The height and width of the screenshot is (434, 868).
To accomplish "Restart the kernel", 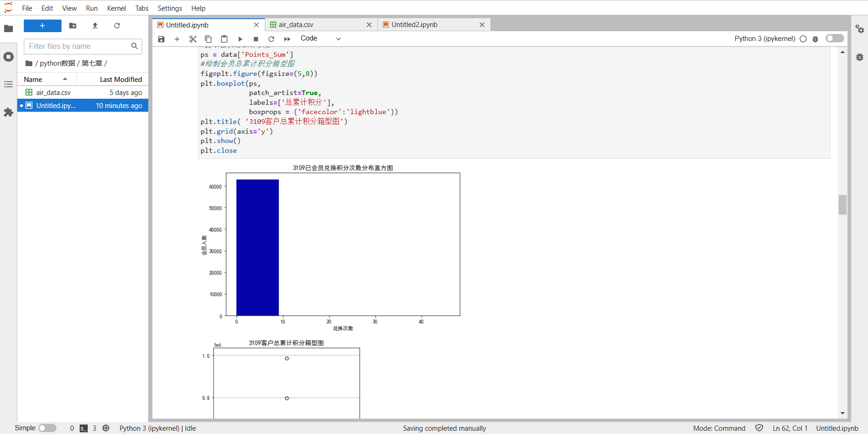I will 271,39.
